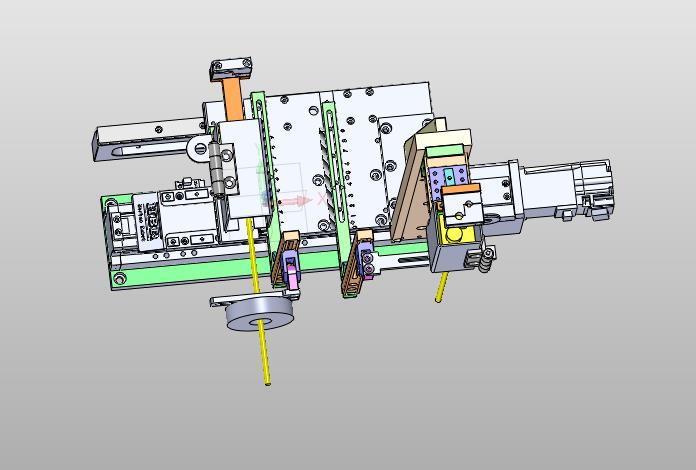Select the yellow block inside the right housing
Image resolution: width=696 pixels, height=470 pixels.
(459, 232)
